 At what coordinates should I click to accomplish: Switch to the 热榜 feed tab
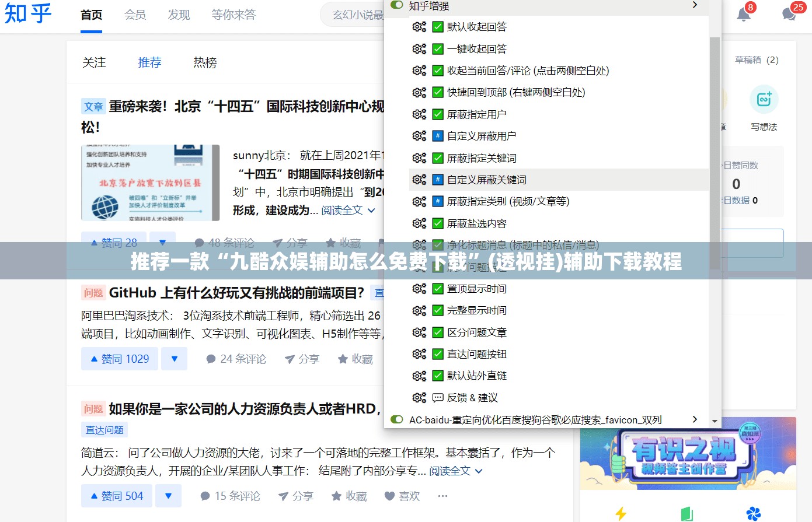pos(205,62)
